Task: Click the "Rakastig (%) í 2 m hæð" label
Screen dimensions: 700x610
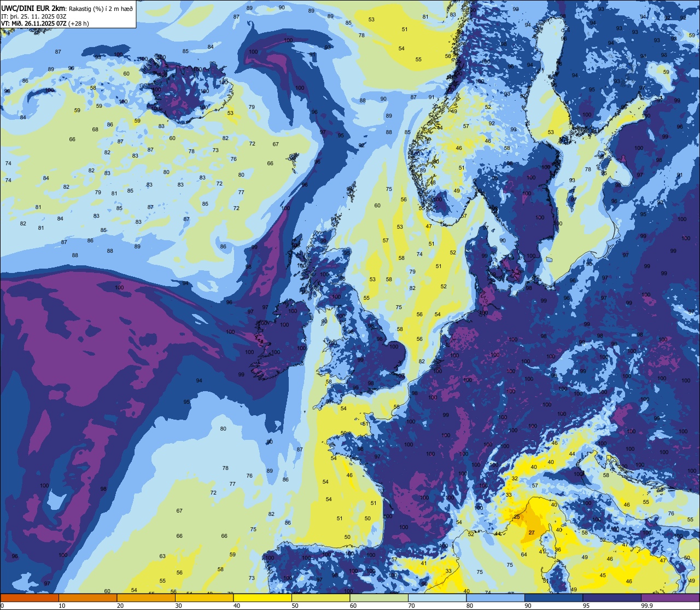Action: (x=101, y=9)
